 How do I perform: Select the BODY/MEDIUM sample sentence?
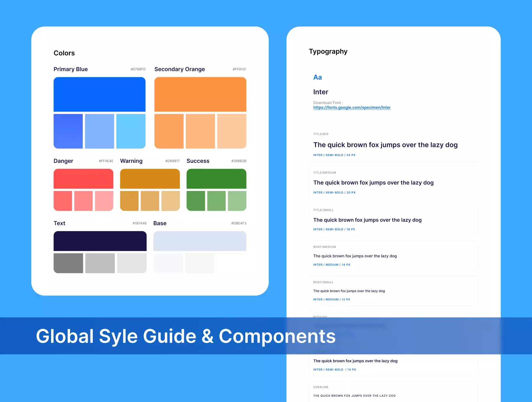click(355, 256)
